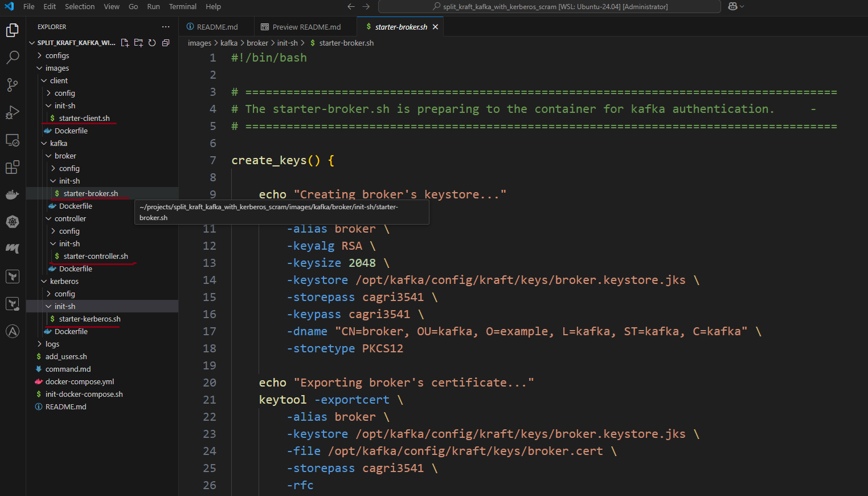This screenshot has width=868, height=496.
Task: Open starter-controller.sh in the file tree
Action: [x=96, y=256]
